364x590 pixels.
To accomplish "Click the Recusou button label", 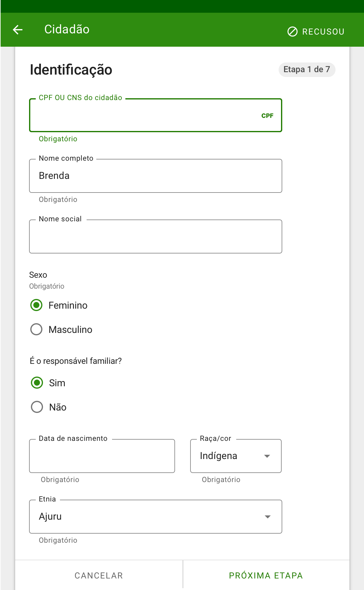I will click(323, 32).
